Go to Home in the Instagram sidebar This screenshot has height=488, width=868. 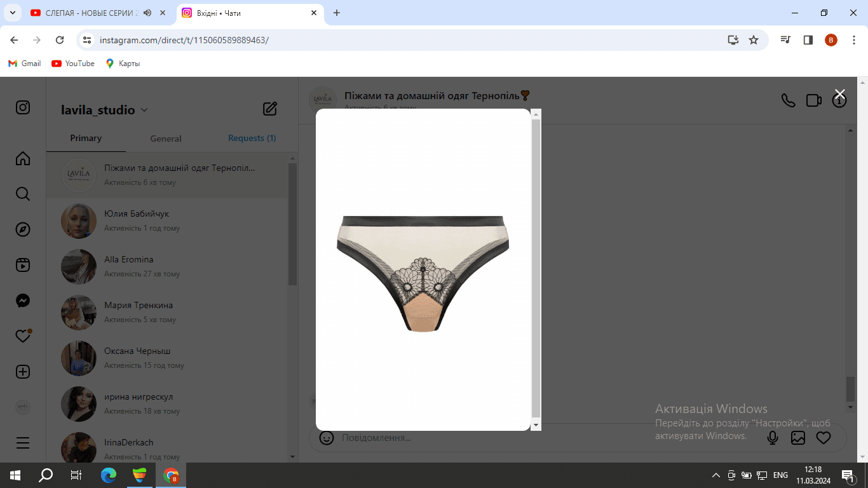(x=23, y=158)
